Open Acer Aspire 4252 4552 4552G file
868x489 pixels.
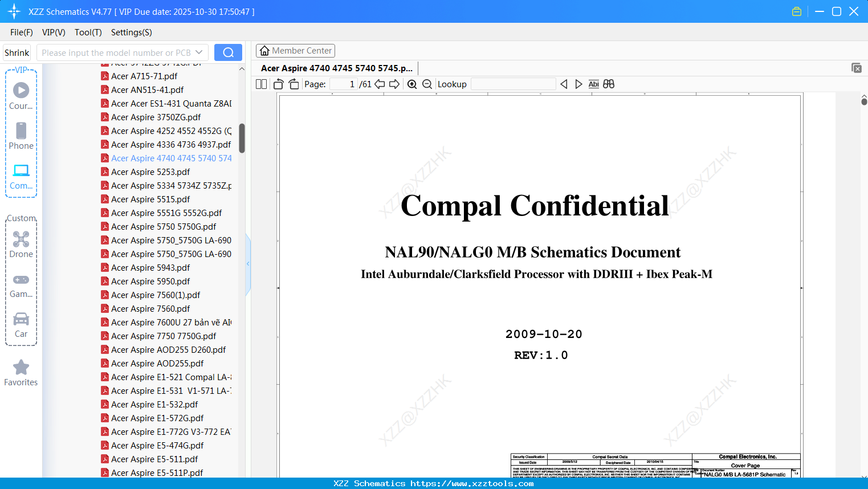click(x=172, y=131)
